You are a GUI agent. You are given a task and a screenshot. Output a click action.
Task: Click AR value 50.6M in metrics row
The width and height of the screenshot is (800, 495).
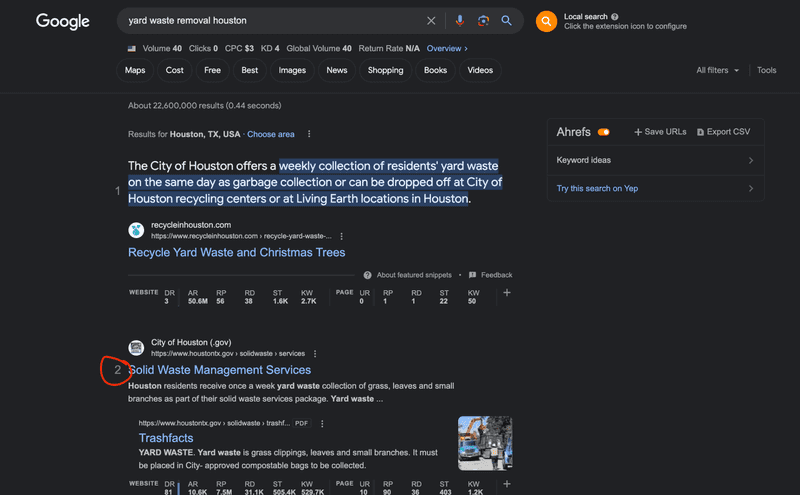point(197,302)
